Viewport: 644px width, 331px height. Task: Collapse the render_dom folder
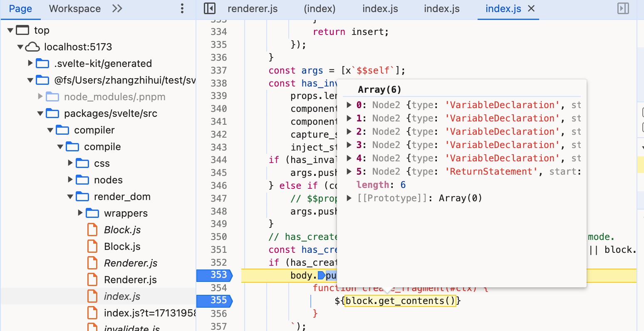pos(70,197)
